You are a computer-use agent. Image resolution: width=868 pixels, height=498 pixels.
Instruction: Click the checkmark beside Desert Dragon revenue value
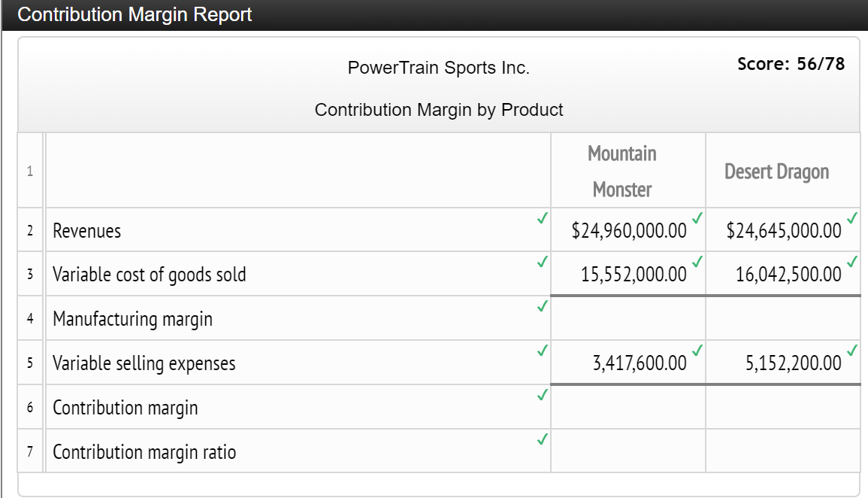point(851,218)
